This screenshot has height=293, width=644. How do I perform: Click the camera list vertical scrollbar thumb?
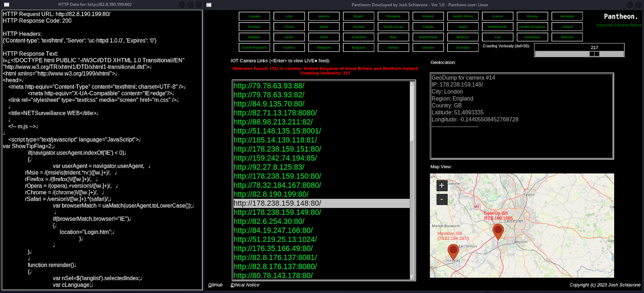(412, 113)
